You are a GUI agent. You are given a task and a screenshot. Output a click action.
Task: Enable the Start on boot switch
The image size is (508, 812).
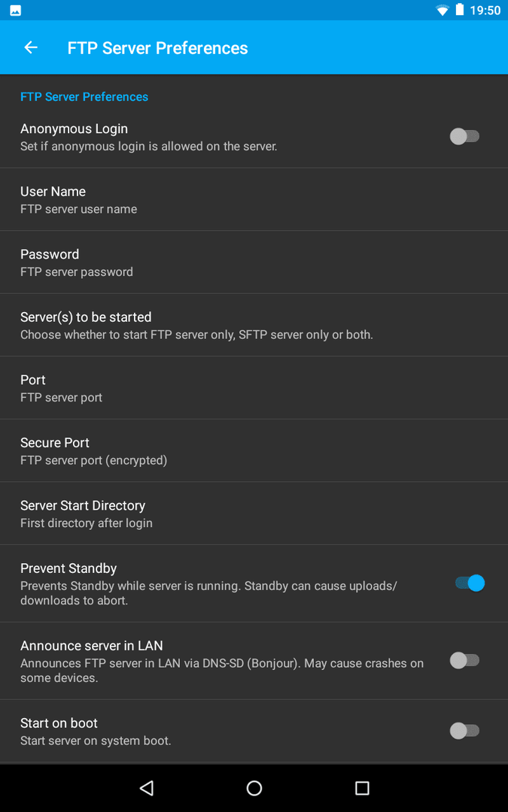pyautogui.click(x=464, y=730)
